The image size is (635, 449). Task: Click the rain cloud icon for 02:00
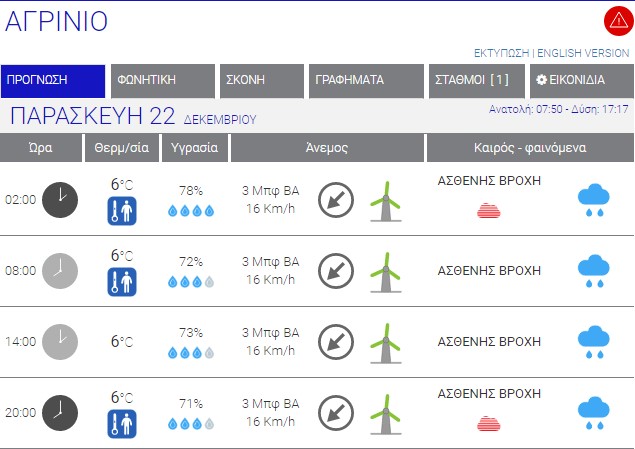pyautogui.click(x=595, y=199)
